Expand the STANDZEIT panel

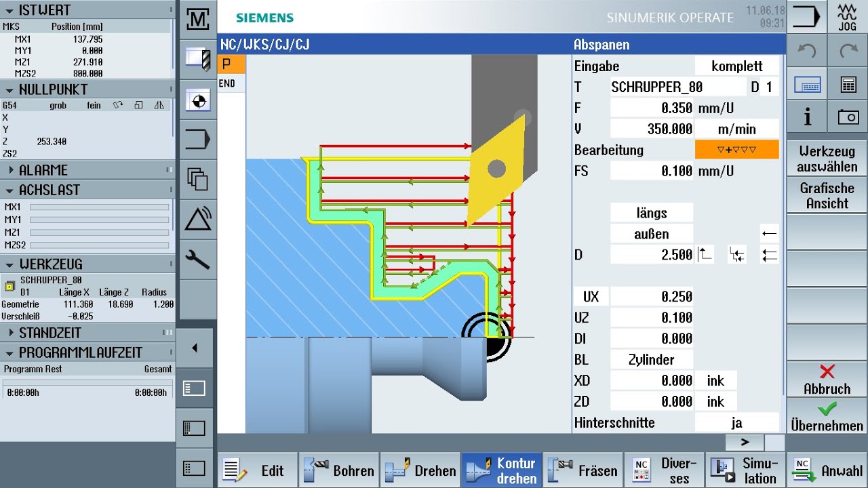tap(10, 333)
